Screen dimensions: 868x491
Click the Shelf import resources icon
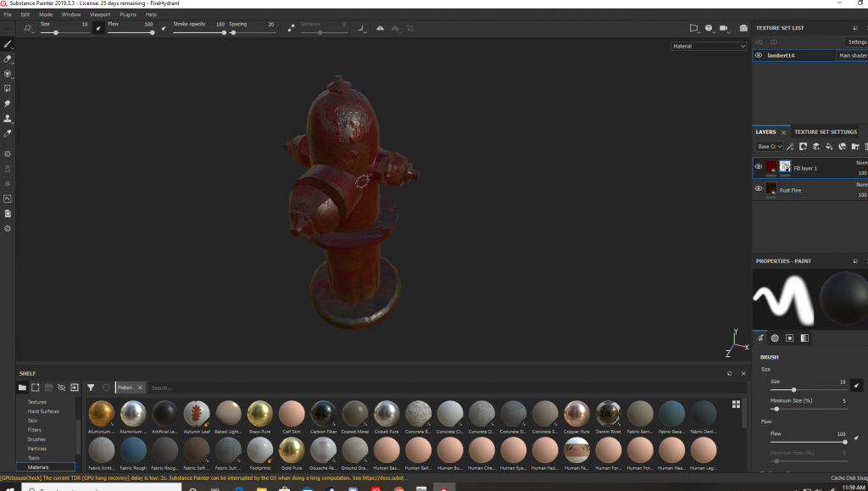pos(75,388)
